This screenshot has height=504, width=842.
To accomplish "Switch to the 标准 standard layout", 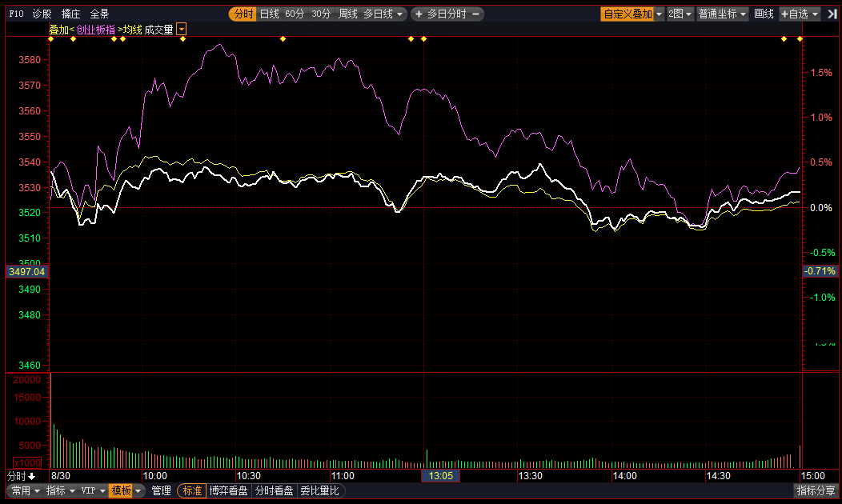I will point(192,491).
